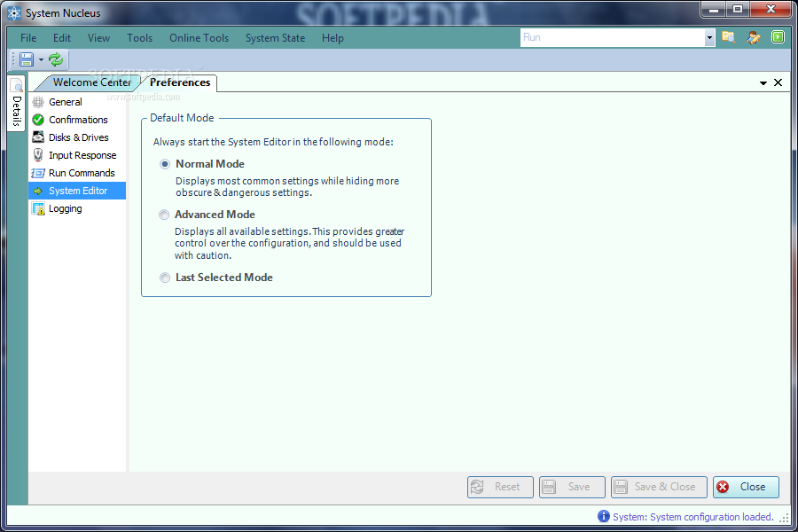Viewport: 798px width, 532px height.
Task: Click the Save & Close button
Action: 659,487
